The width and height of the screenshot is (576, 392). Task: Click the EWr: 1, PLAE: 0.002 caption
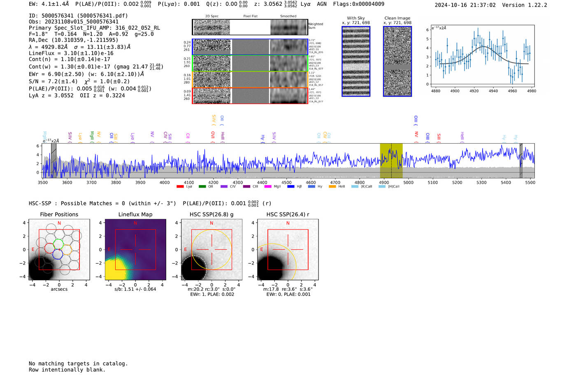pyautogui.click(x=212, y=295)
